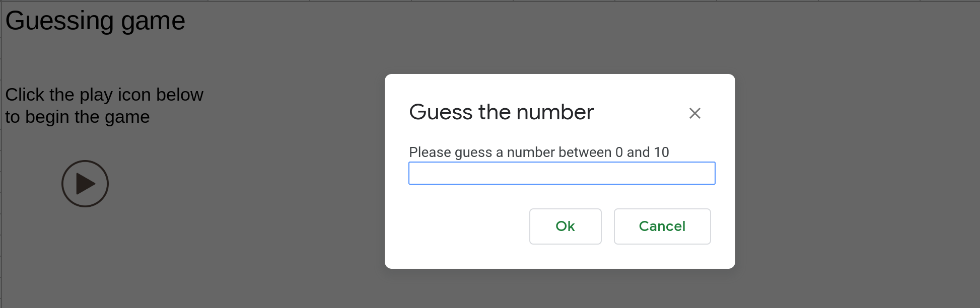980x308 pixels.
Task: Select the 'to begin the game' text line
Action: [78, 117]
